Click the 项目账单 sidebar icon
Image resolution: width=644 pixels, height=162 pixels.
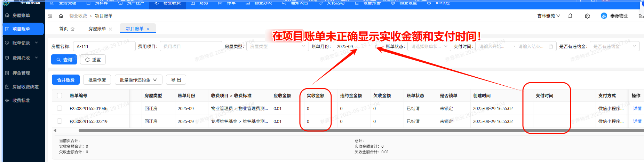pyautogui.click(x=7, y=29)
